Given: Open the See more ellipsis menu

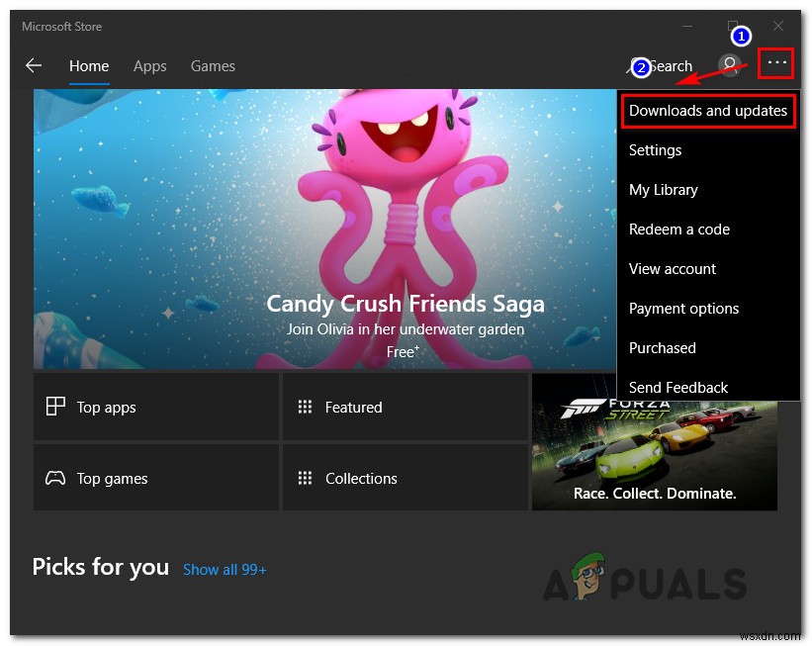Looking at the screenshot, I should [775, 63].
